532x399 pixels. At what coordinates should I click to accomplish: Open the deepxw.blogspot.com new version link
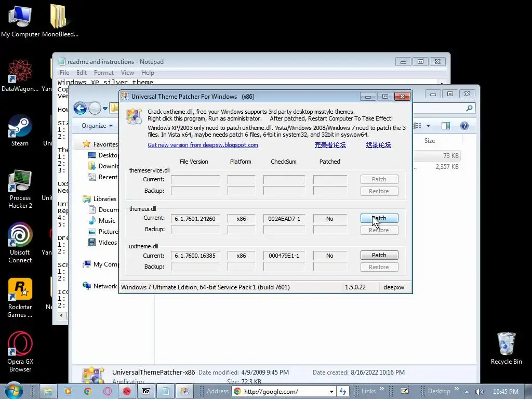(203, 145)
